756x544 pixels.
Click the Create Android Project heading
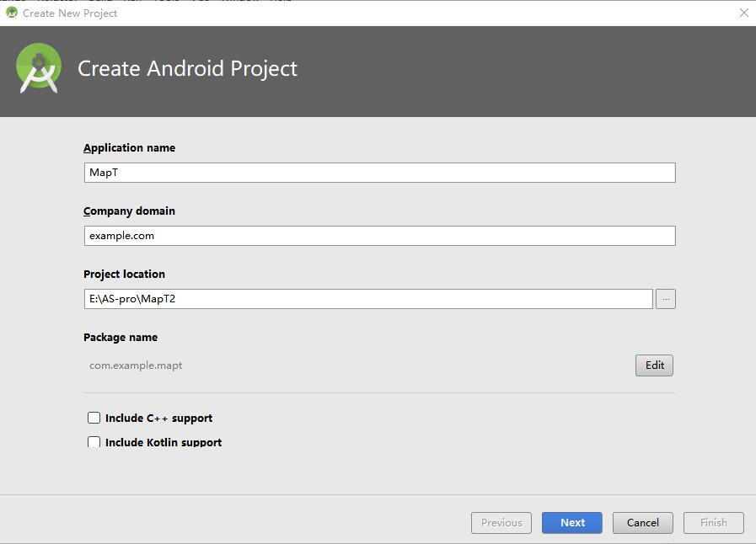coord(187,69)
